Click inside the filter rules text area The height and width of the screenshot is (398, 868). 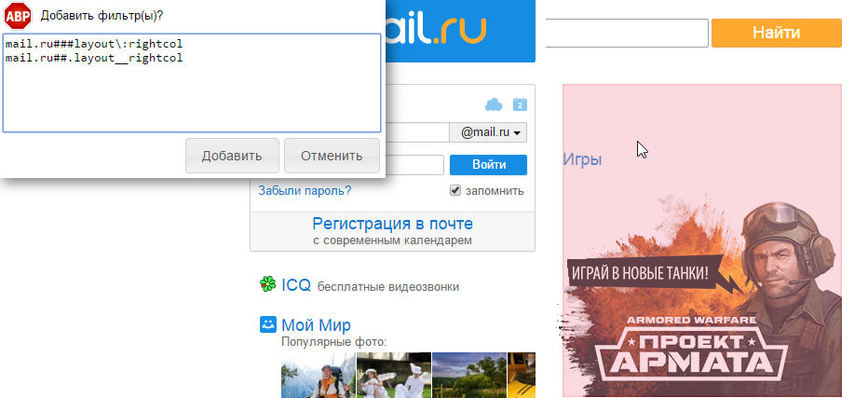(x=192, y=83)
